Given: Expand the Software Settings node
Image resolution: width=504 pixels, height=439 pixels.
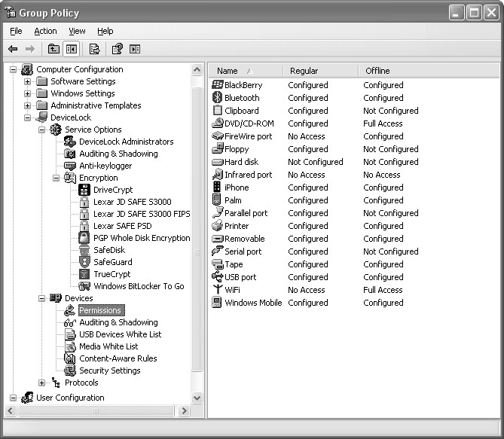Looking at the screenshot, I should 27,81.
